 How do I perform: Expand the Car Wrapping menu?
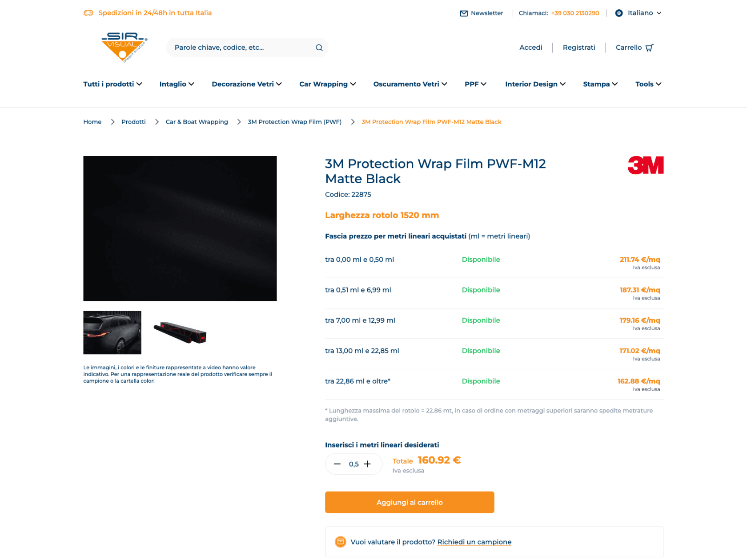(327, 84)
